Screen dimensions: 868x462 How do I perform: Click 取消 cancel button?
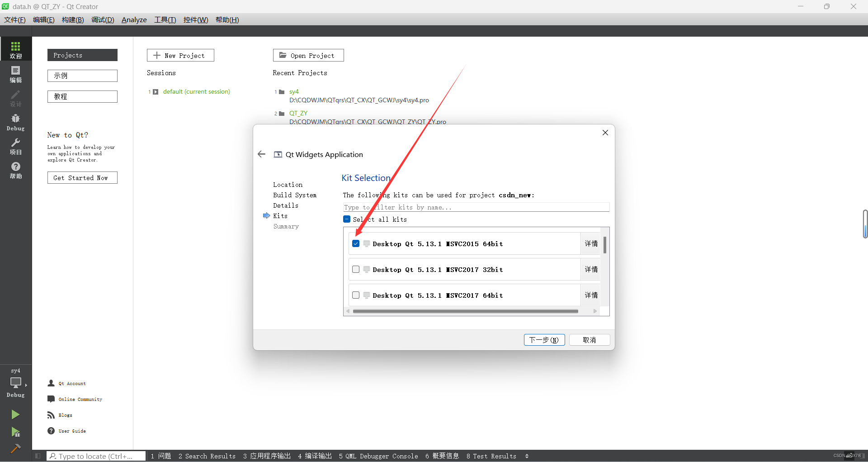(x=590, y=340)
